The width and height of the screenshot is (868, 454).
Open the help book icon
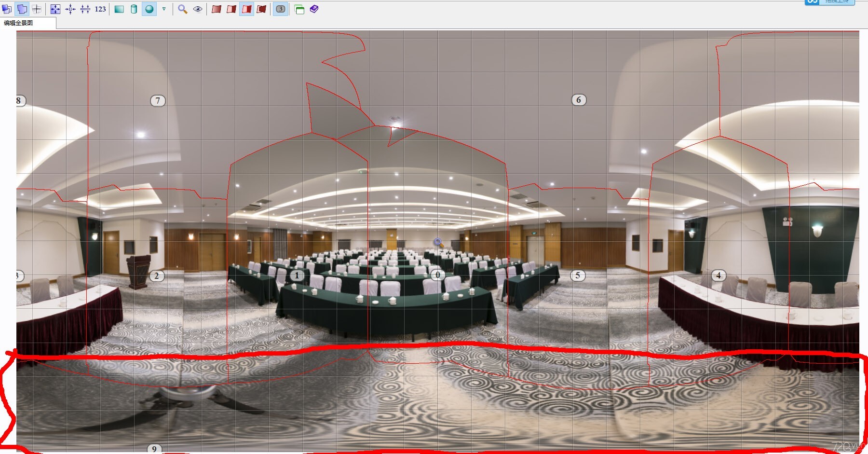click(x=314, y=9)
